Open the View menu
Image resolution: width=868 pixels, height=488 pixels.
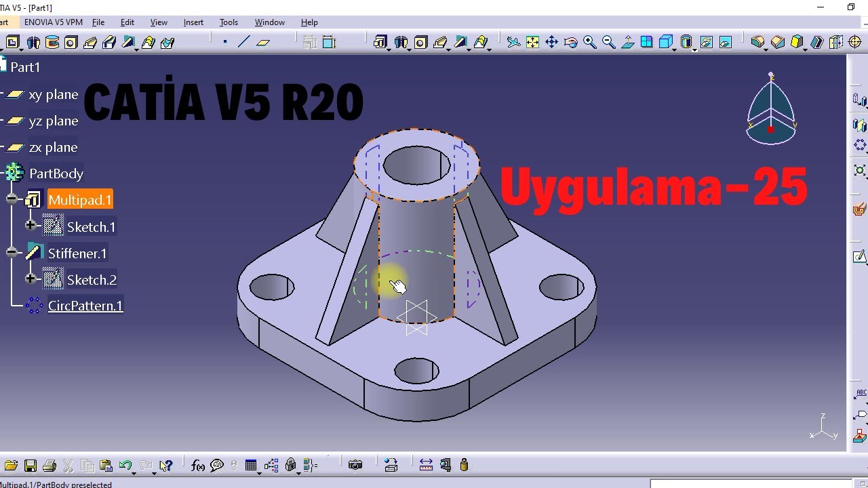pos(159,22)
